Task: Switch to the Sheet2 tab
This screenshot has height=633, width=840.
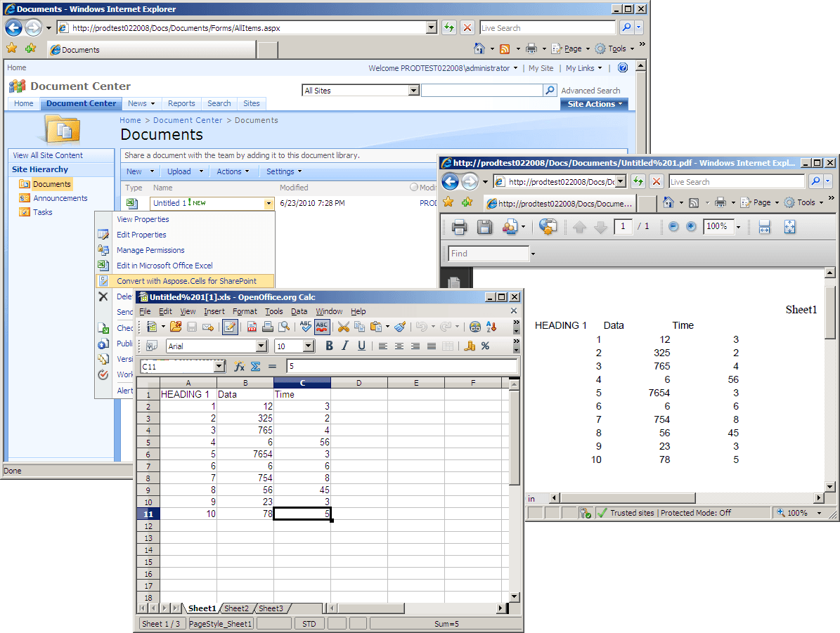Action: tap(236, 608)
